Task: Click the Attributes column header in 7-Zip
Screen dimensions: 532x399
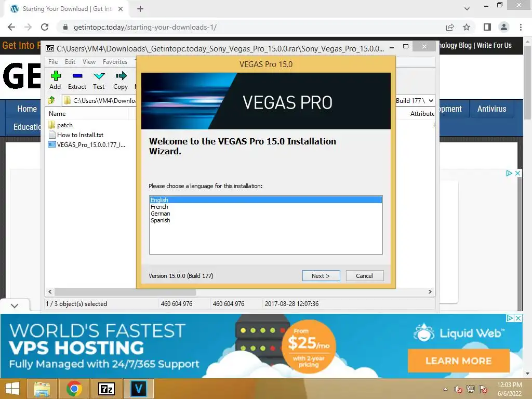Action: (422, 114)
